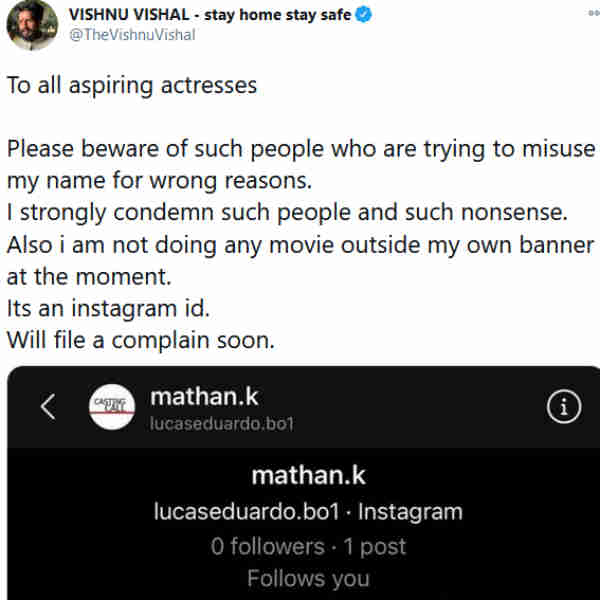Click the 'Will file a complain soon.' text

click(x=140, y=340)
